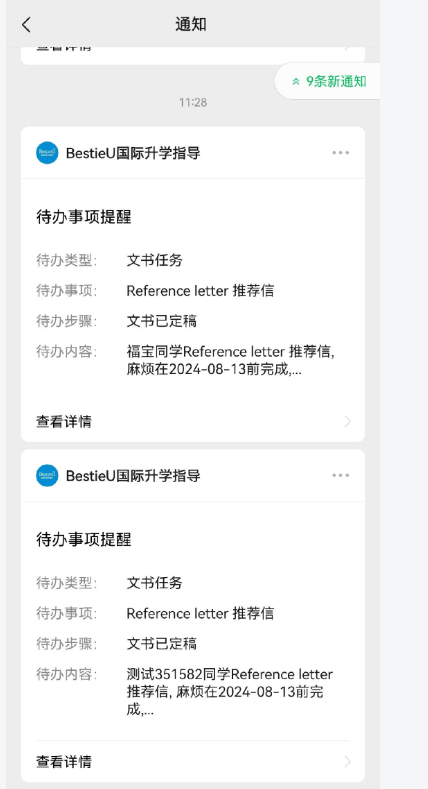Tap the 11:28 timestamp
The width and height of the screenshot is (428, 789).
[x=193, y=103]
